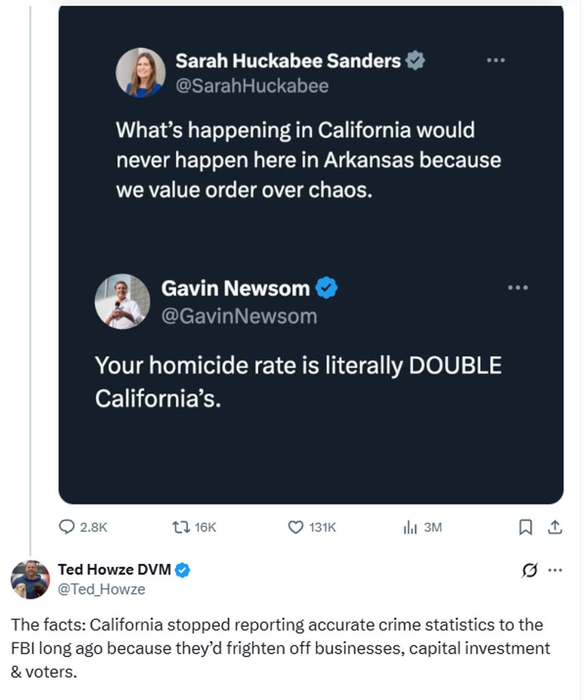Click the @GavinNewsom handle text
The image size is (588, 700).
pyautogui.click(x=239, y=317)
